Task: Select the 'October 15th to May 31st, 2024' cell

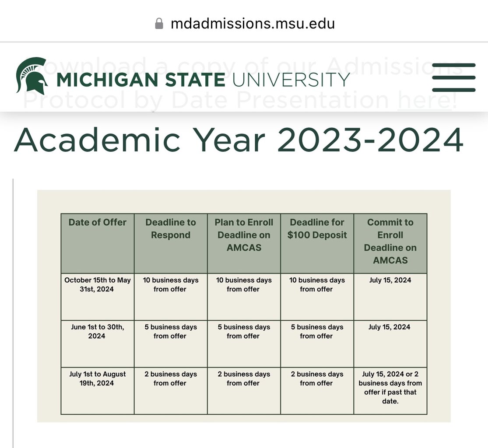Action: (x=98, y=297)
